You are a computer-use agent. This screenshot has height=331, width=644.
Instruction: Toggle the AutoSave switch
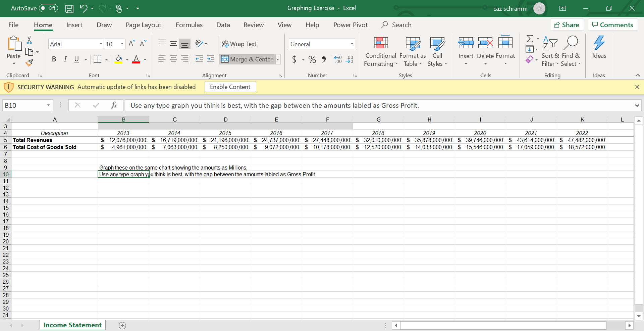click(x=49, y=8)
